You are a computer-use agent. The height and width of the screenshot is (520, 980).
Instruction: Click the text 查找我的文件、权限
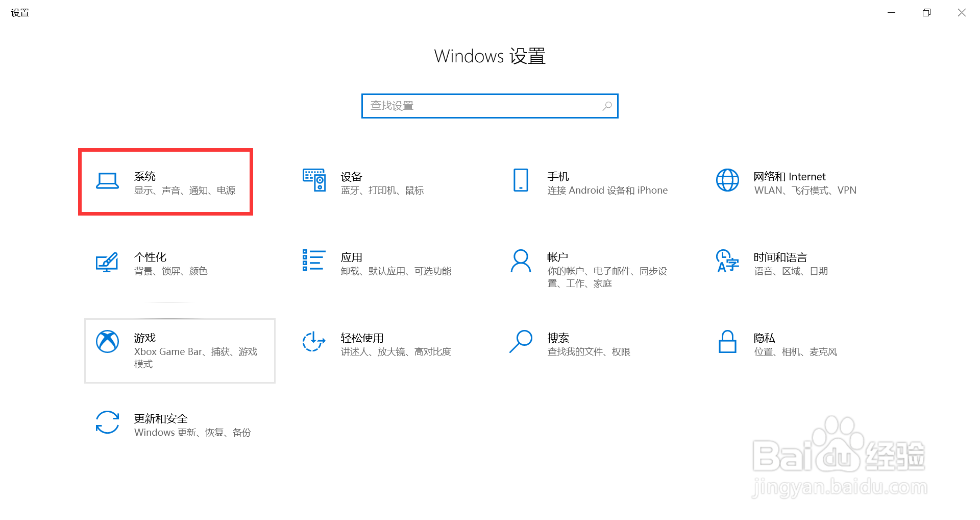click(x=589, y=351)
